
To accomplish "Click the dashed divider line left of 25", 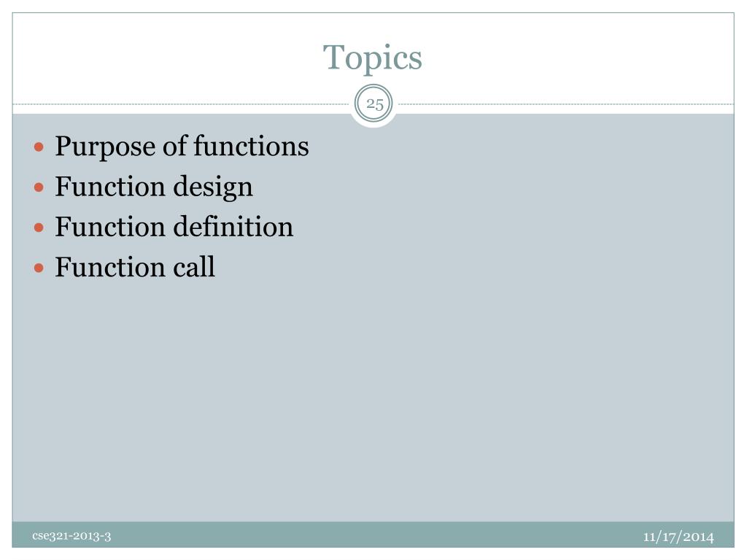I will pos(181,104).
